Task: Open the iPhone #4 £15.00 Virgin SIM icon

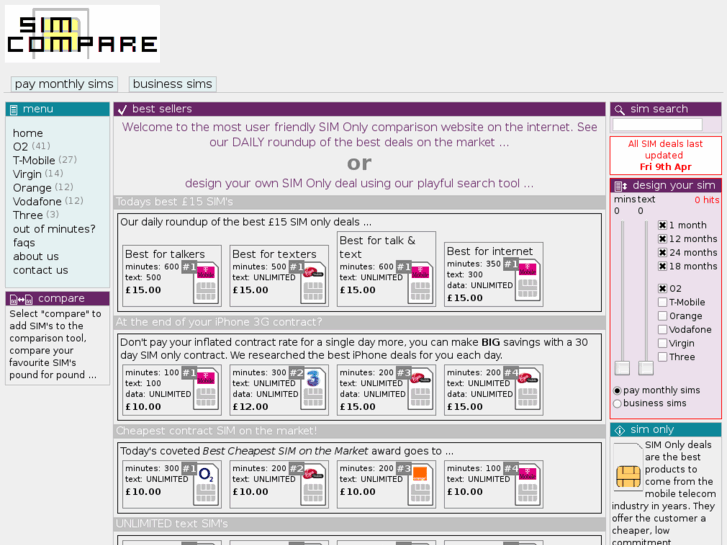Action: point(527,389)
